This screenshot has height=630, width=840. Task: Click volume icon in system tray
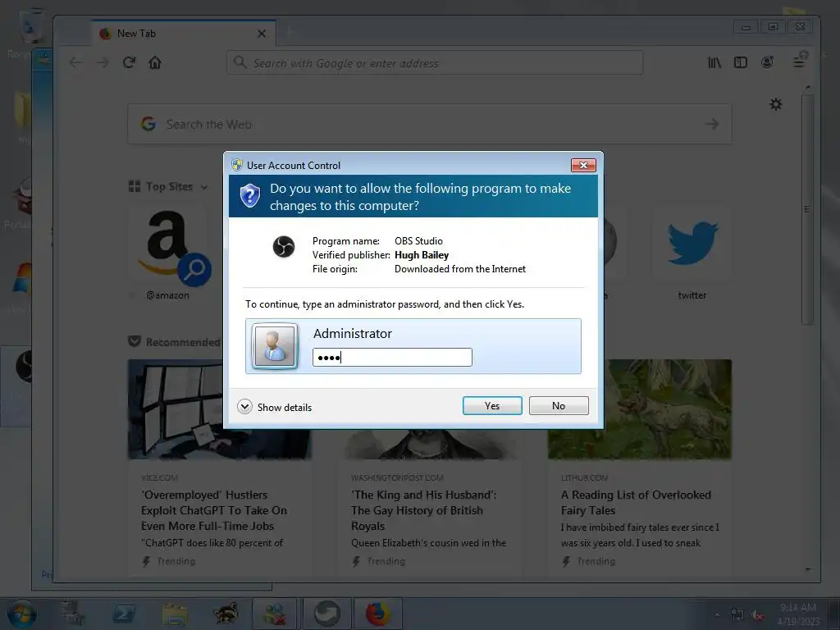pos(757,615)
